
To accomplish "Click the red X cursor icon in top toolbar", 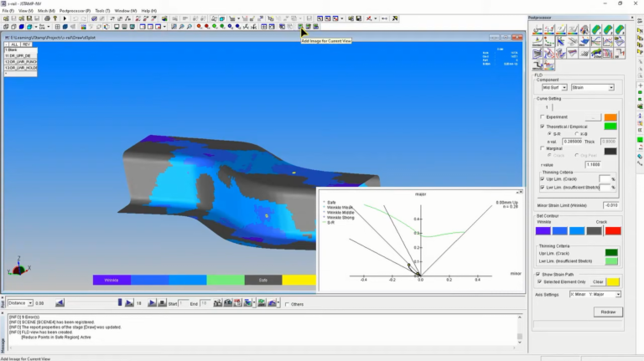I will point(369,18).
